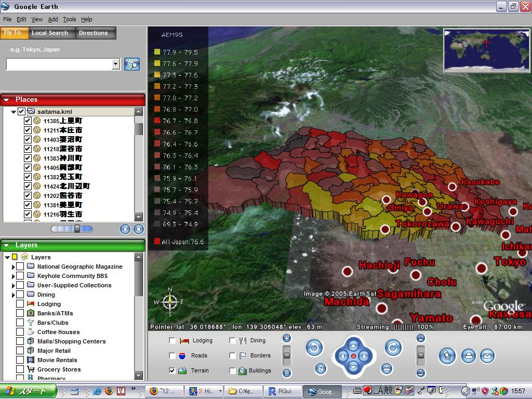This screenshot has height=399, width=532.
Task: Enable National Geographic Magazine layer
Action: click(20, 267)
